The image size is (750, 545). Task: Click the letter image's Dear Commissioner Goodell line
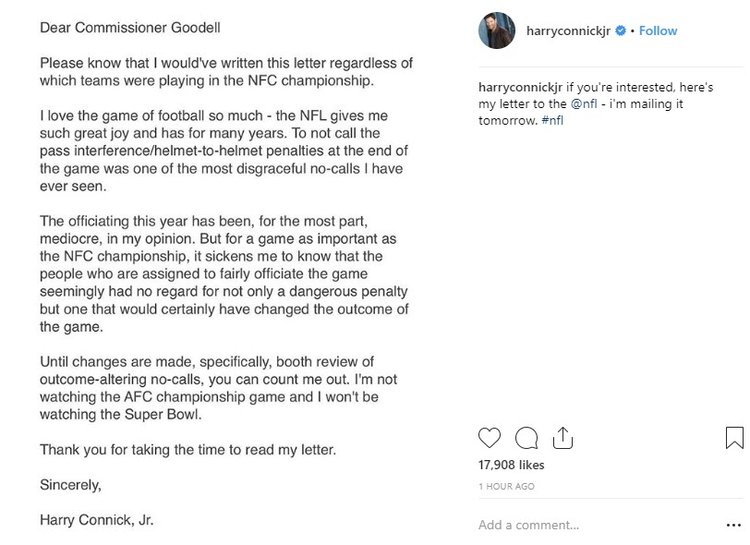130,27
